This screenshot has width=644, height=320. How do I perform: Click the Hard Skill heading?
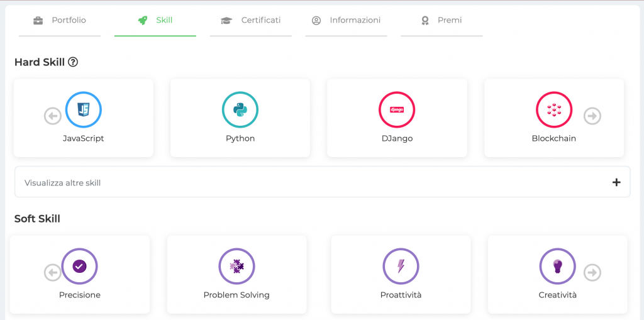coord(40,62)
